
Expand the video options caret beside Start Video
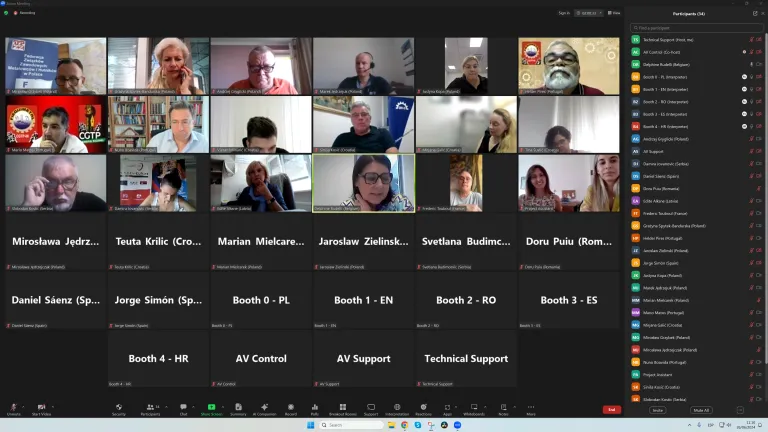[x=53, y=407]
